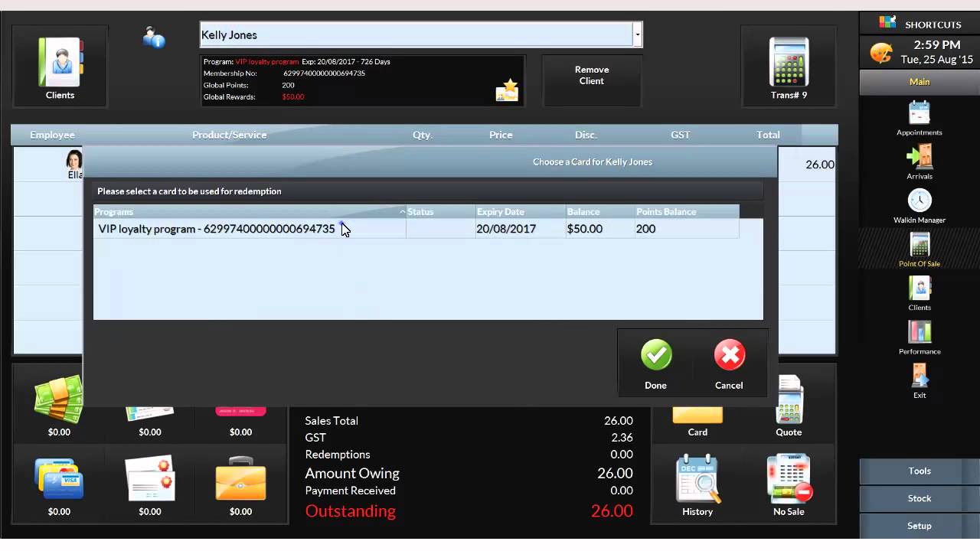
Task: Sort by the Balance column header
Action: tap(600, 211)
